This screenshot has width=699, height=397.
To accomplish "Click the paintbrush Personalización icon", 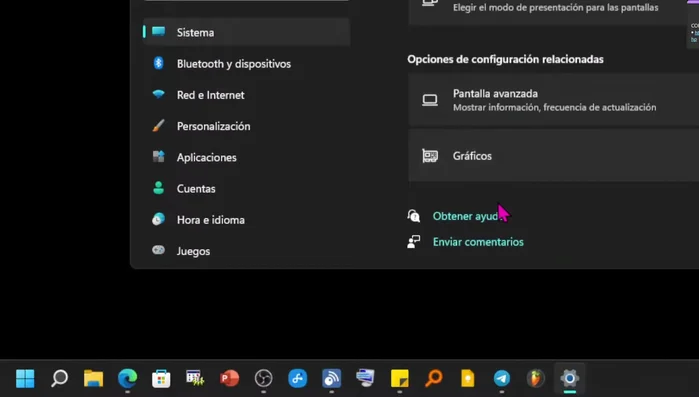I will coord(158,126).
